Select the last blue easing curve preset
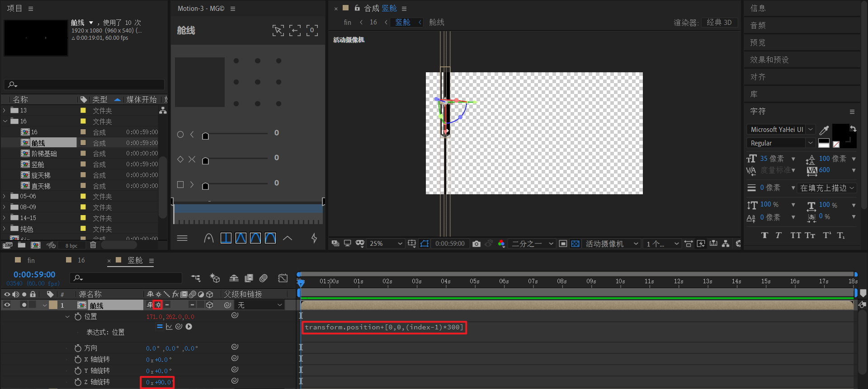 click(270, 238)
